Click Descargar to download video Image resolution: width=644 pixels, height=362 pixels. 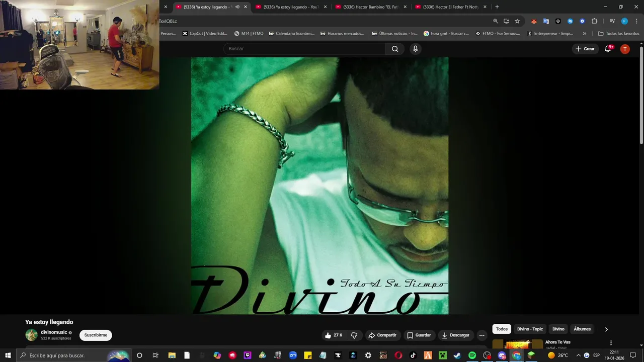coord(455,335)
